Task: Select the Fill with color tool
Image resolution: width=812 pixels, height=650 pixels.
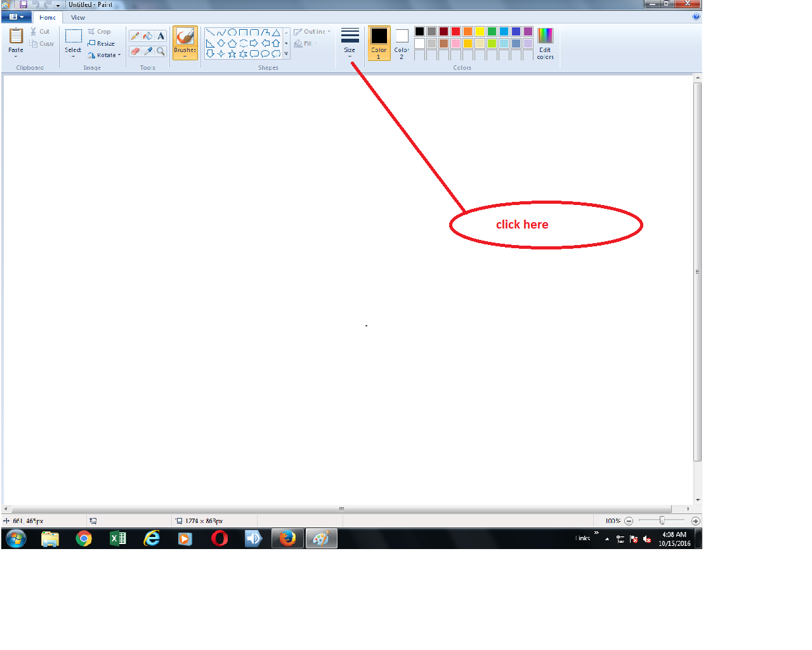Action: [147, 36]
